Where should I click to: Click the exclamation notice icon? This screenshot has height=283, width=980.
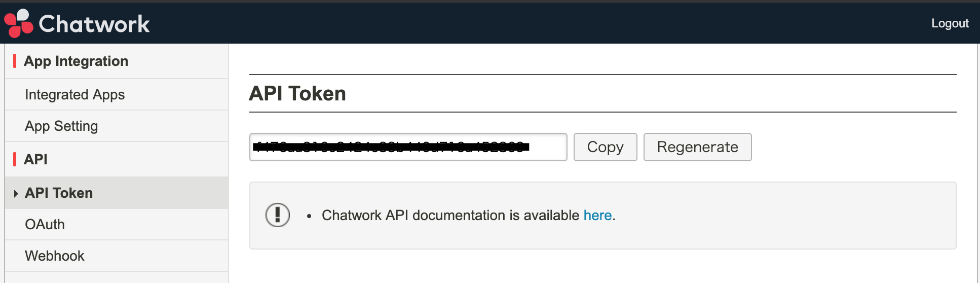click(x=278, y=215)
